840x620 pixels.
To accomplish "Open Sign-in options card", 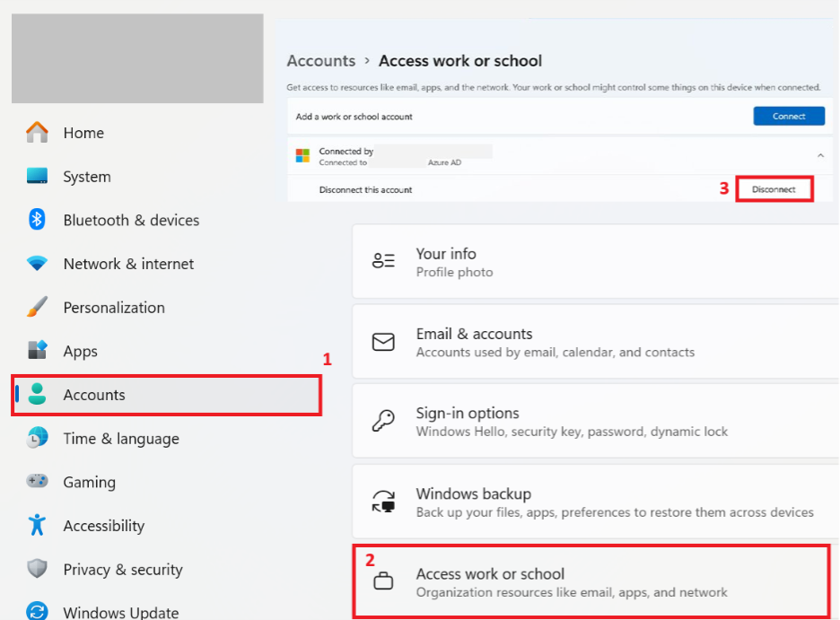I will [x=596, y=422].
